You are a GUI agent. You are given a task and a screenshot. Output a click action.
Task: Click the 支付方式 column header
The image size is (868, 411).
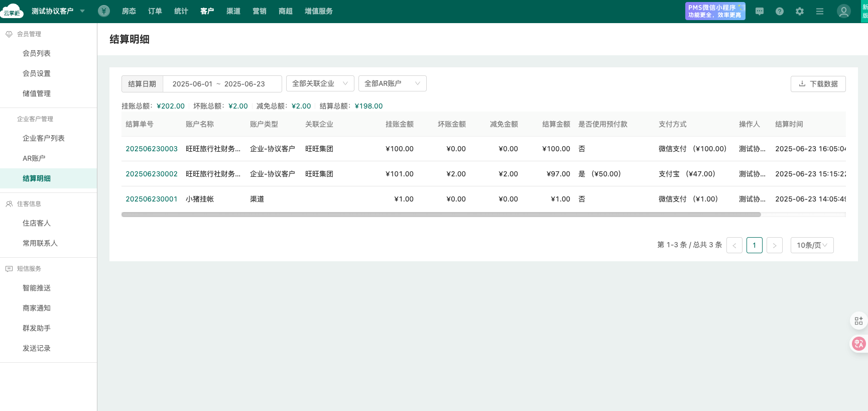[x=673, y=124]
